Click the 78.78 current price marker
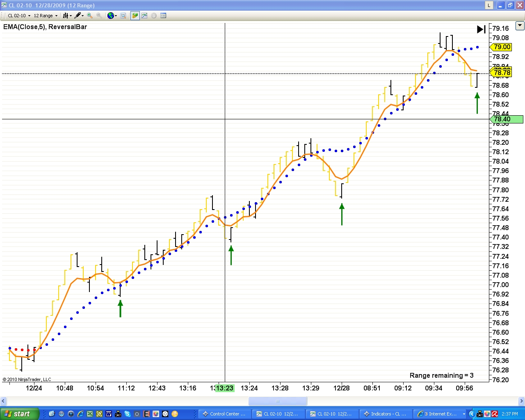Image resolution: width=525 pixels, height=420 pixels. coord(501,73)
